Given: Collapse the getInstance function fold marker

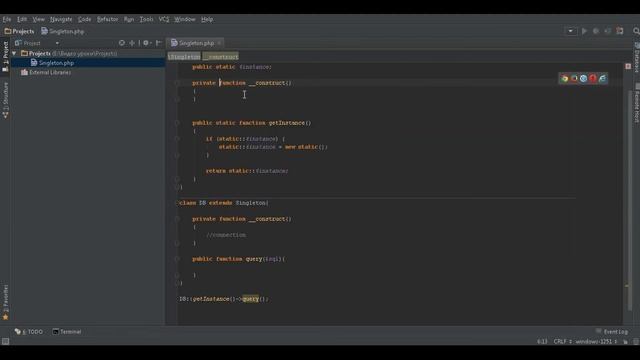Looking at the screenshot, I should (177, 123).
